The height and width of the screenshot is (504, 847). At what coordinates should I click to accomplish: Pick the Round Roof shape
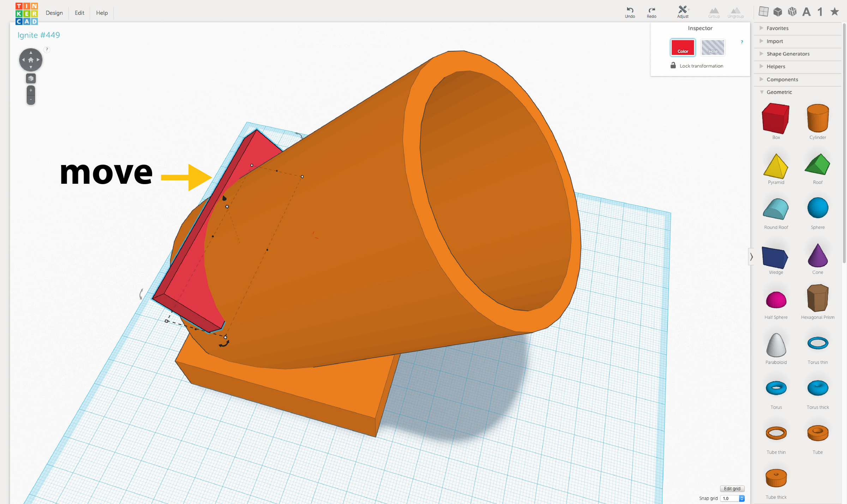click(775, 210)
